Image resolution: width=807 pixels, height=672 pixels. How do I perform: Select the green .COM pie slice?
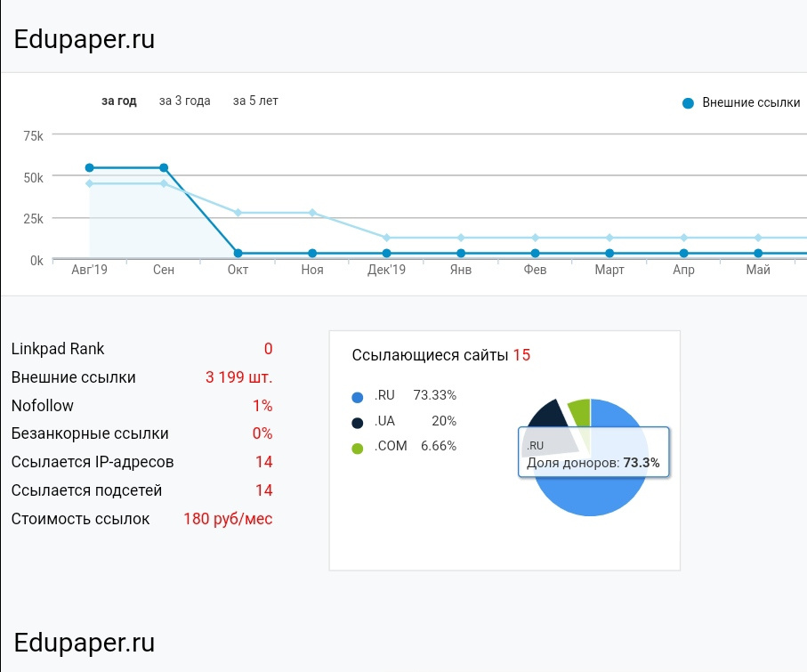[580, 412]
